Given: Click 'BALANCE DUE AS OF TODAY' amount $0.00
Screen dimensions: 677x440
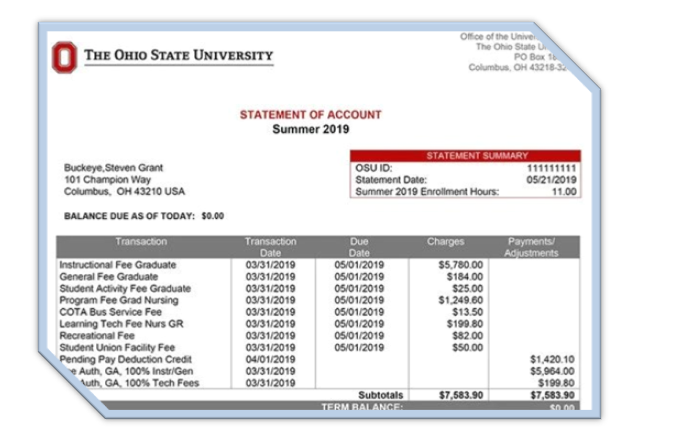Looking at the screenshot, I should [x=212, y=216].
